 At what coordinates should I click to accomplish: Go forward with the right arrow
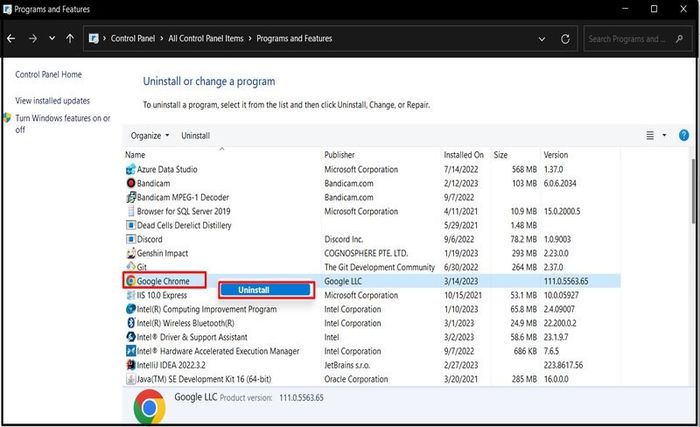point(33,39)
